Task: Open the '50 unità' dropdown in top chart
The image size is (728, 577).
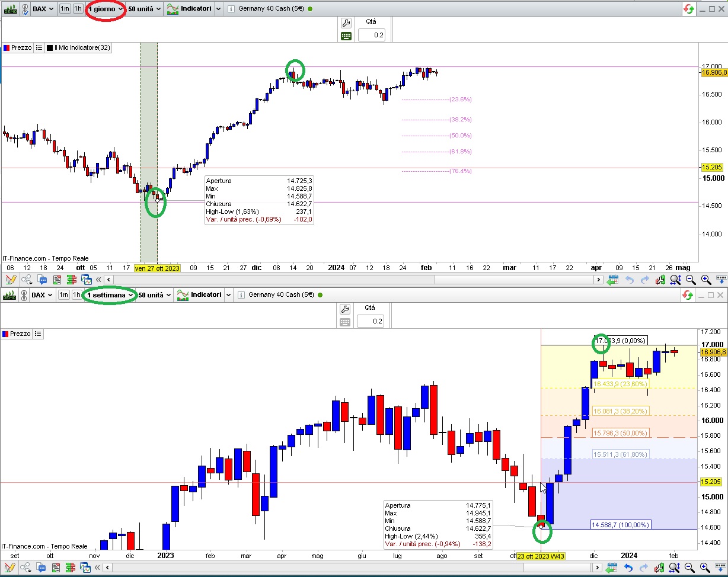Action: [x=144, y=9]
